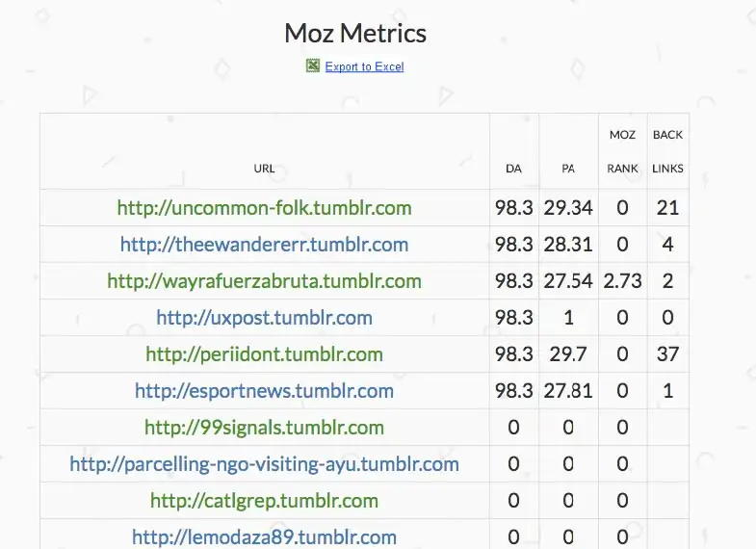The height and width of the screenshot is (549, 756).
Task: Select the Moz Metrics heading
Action: [355, 34]
